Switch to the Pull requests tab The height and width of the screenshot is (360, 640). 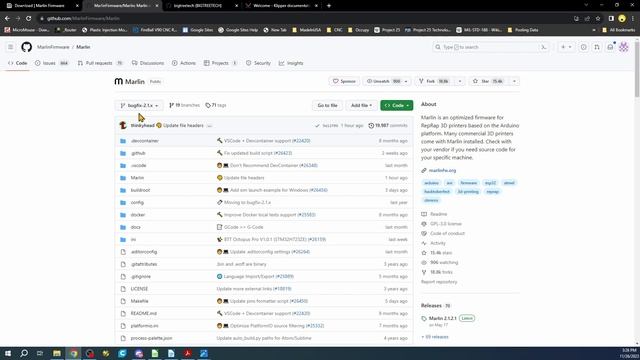[100, 63]
